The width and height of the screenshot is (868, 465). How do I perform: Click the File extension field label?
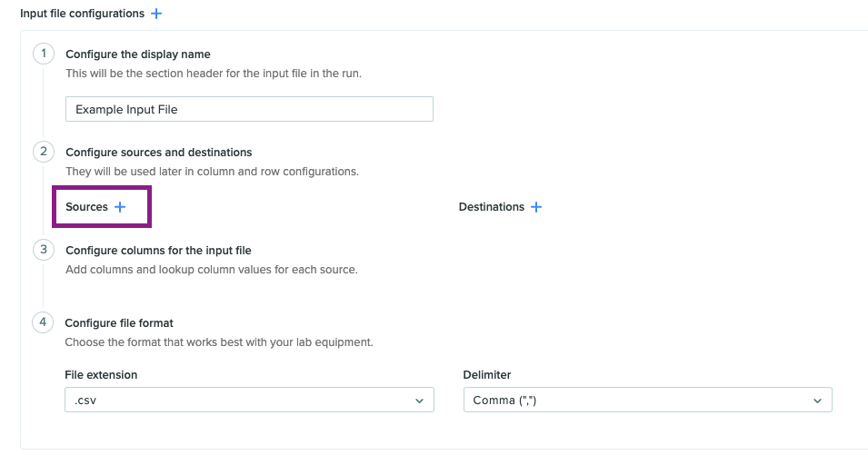(101, 375)
